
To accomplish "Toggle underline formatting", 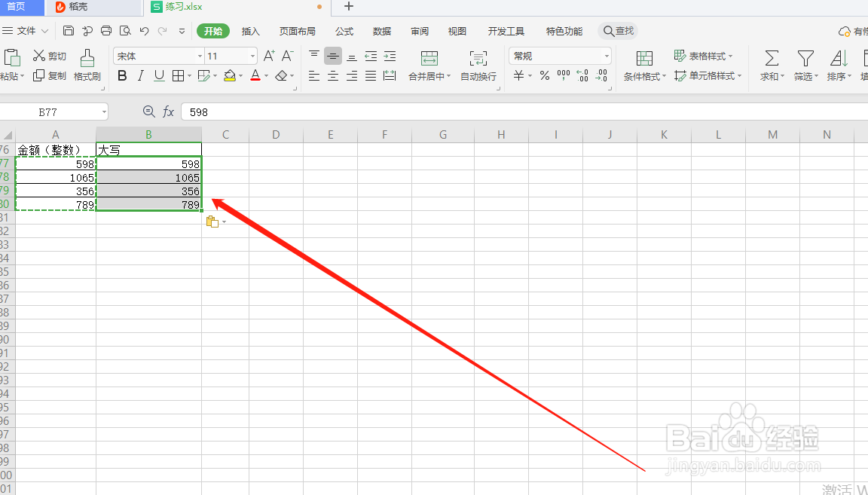I will pos(159,76).
